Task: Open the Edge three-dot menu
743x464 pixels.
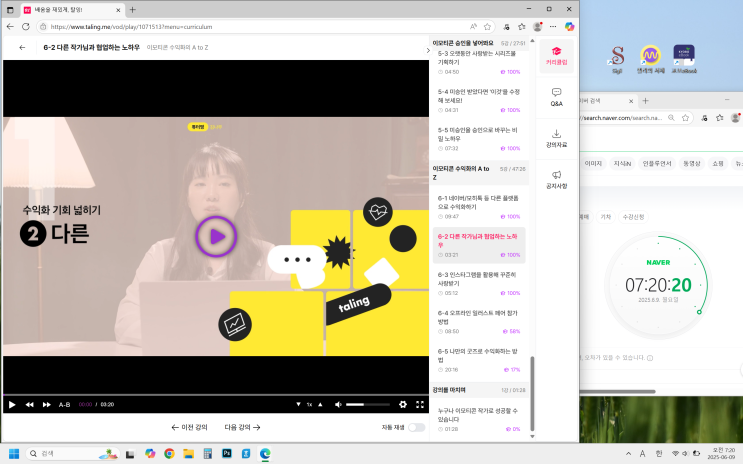Action: [553, 27]
